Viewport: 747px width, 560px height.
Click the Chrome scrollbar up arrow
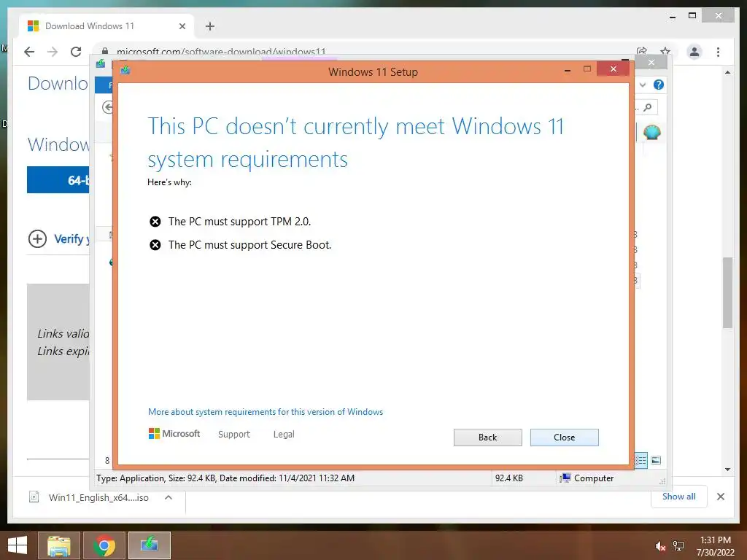727,72
